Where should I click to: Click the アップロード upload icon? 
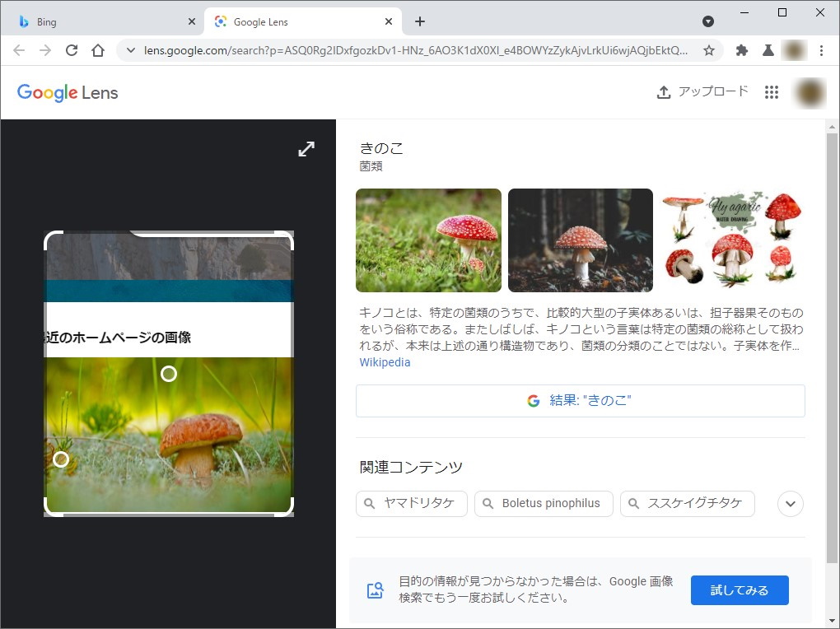click(x=664, y=91)
